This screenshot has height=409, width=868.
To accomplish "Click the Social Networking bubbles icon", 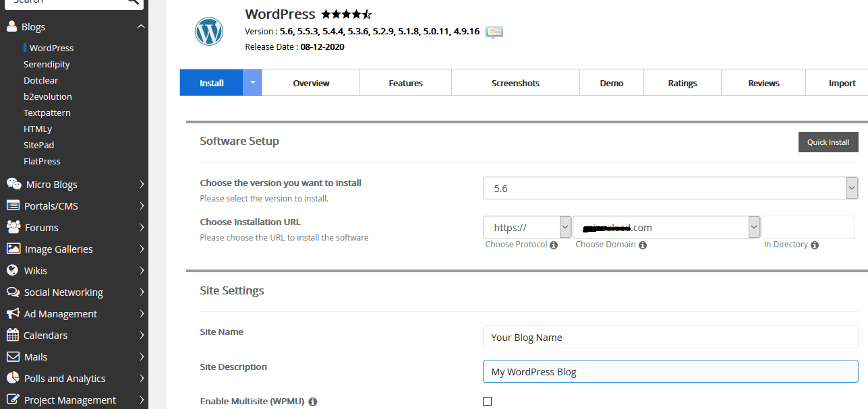I will point(13,292).
